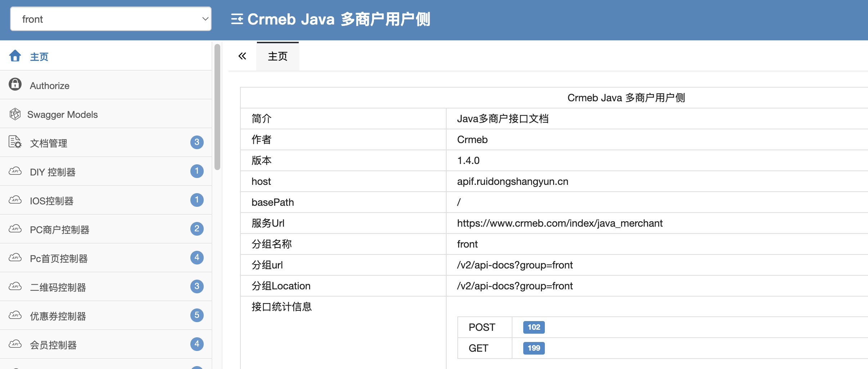Screen dimensions: 868x369
Task: Click the lock icon beside Authorize
Action: [x=15, y=84]
